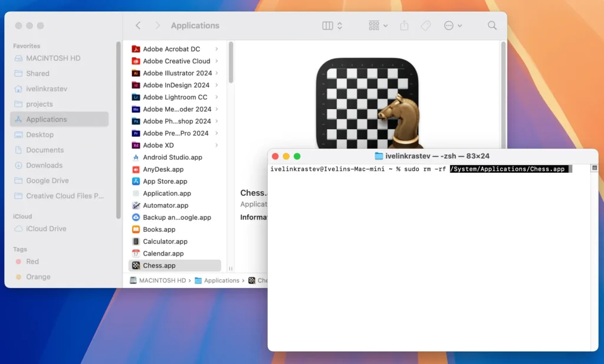Open Google Drive in the sidebar

[x=60, y=181]
